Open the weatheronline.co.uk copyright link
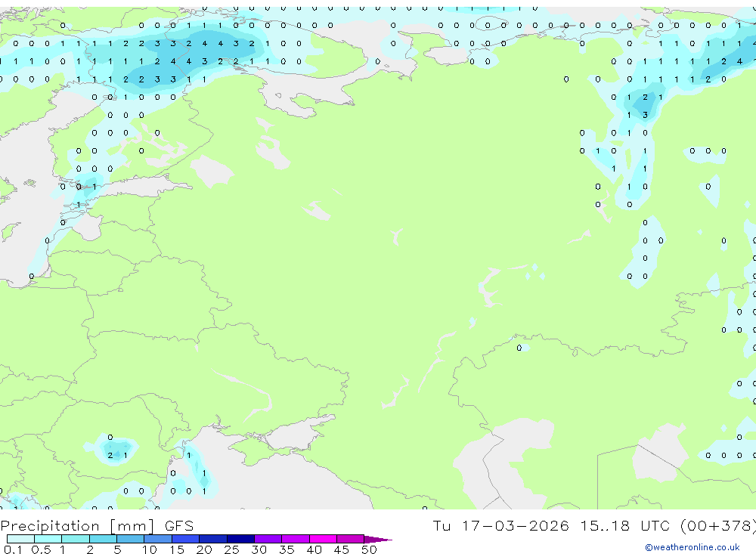Image resolution: width=756 pixels, height=554 pixels. (x=692, y=547)
